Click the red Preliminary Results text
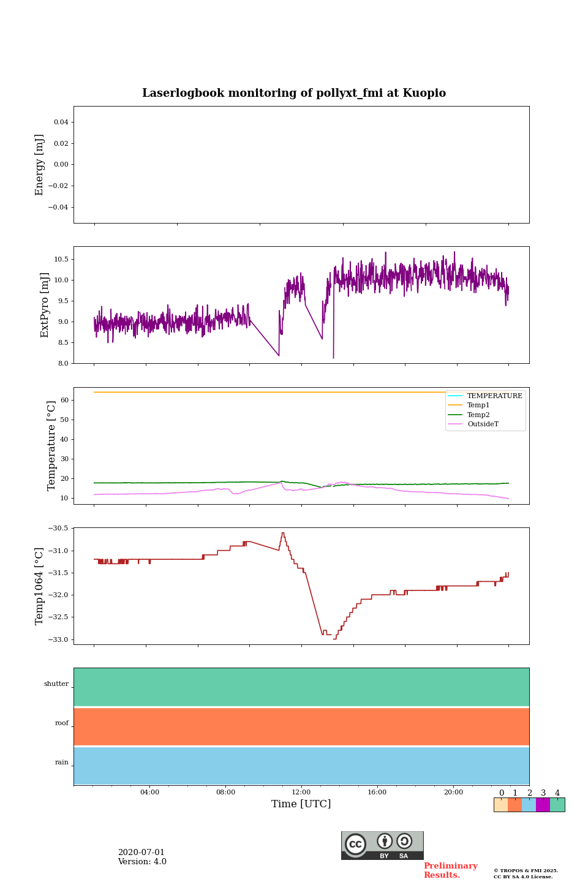588x882 pixels. coord(450,870)
